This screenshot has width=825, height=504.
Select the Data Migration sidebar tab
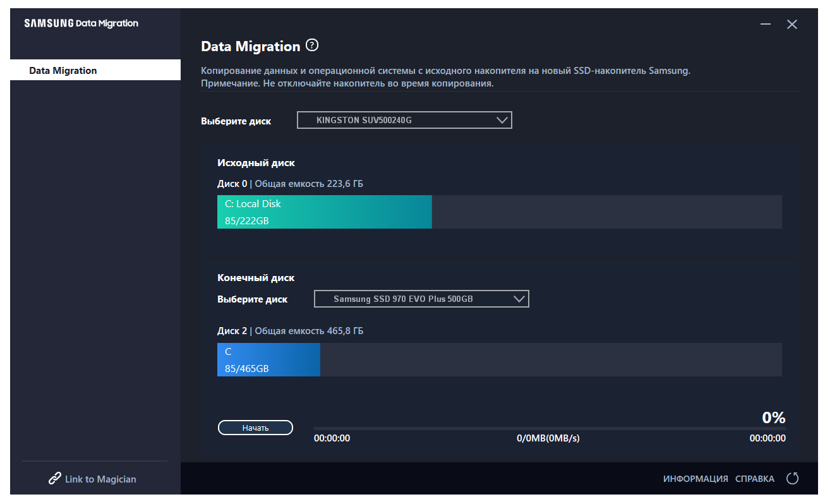point(95,70)
